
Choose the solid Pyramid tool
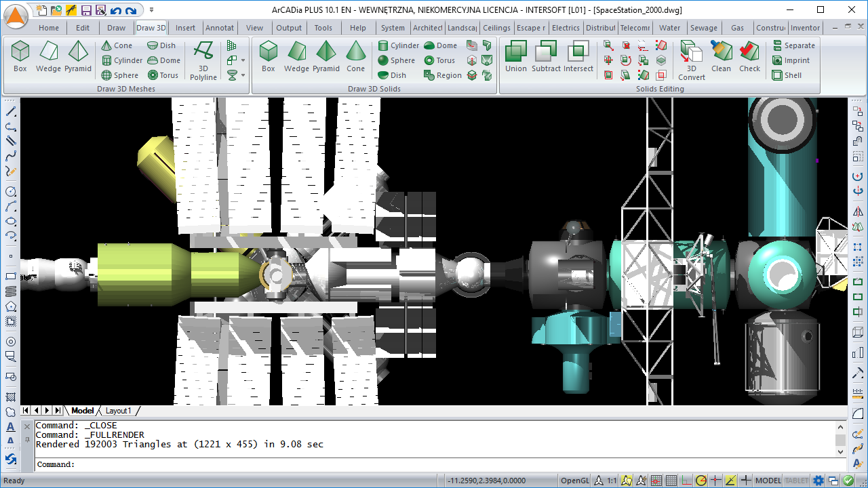point(325,56)
